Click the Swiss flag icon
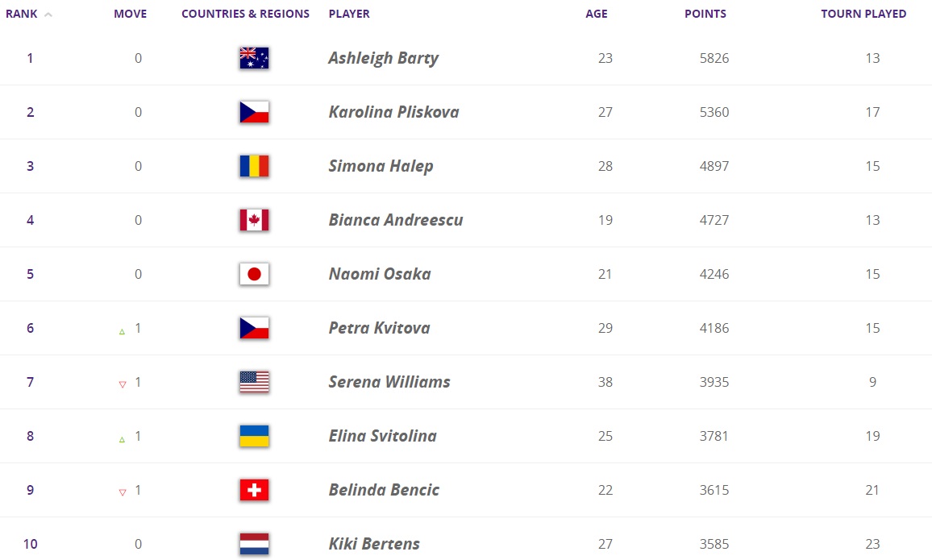This screenshot has height=560, width=932. pyautogui.click(x=254, y=490)
